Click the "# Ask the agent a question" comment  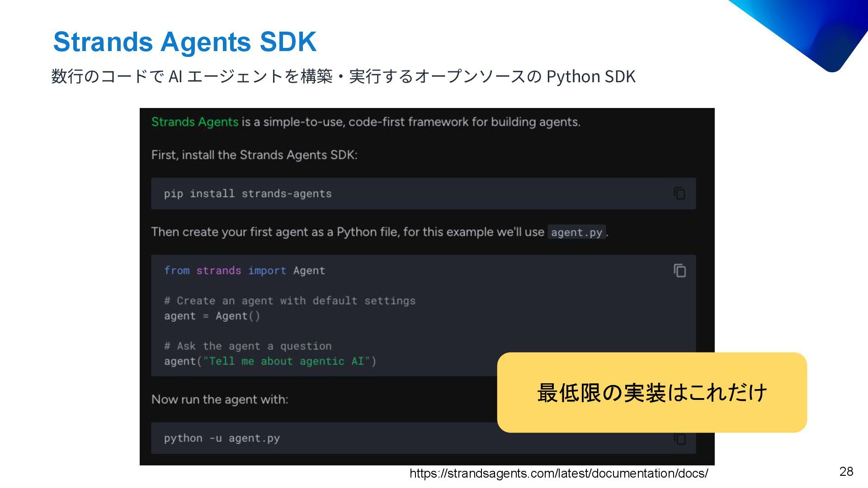click(x=248, y=346)
